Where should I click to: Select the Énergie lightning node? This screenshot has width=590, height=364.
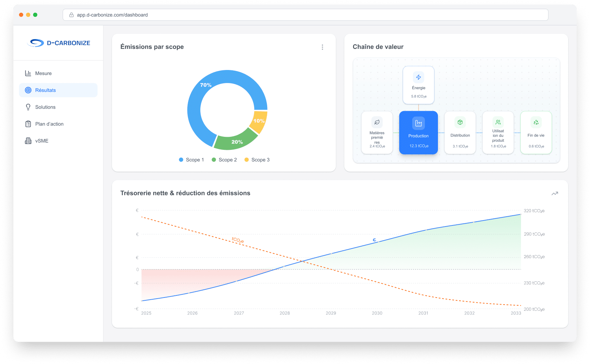pyautogui.click(x=418, y=84)
